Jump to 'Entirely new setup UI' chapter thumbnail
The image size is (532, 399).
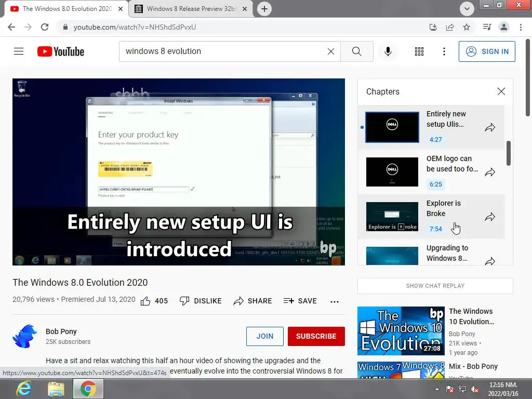pos(392,127)
